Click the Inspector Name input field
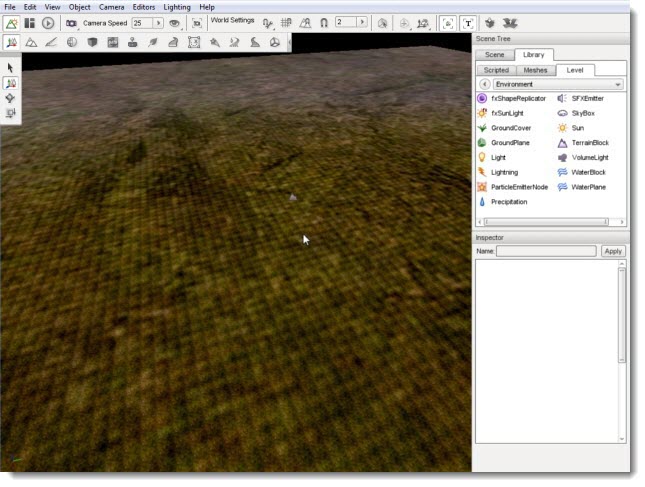 546,251
